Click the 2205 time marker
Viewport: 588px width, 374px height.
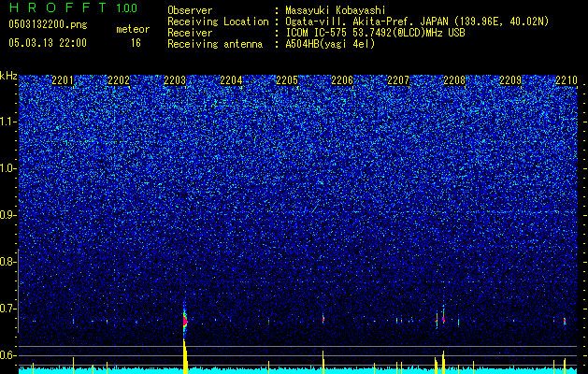pyautogui.click(x=287, y=80)
